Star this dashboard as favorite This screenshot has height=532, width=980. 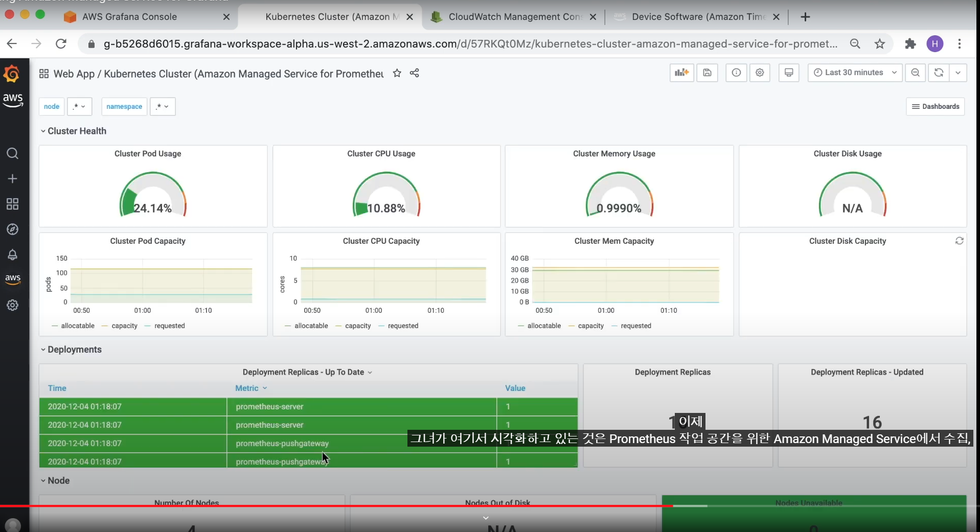click(x=397, y=73)
